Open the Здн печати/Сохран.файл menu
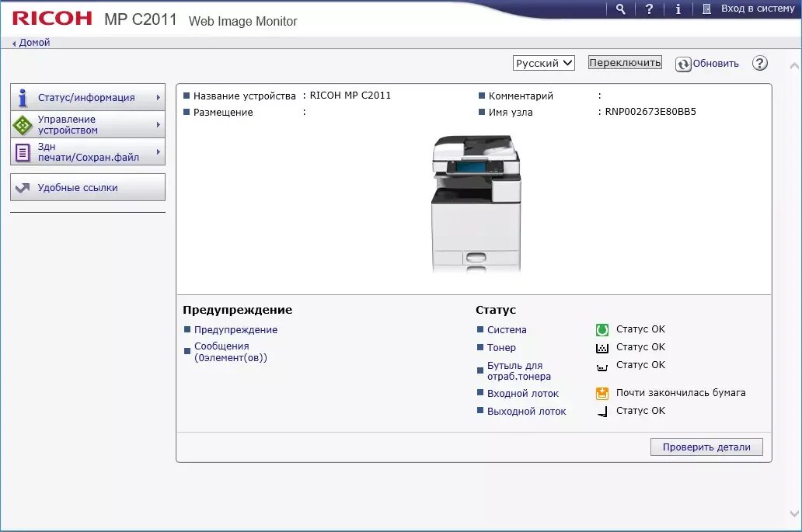This screenshot has width=802, height=532. [88, 151]
